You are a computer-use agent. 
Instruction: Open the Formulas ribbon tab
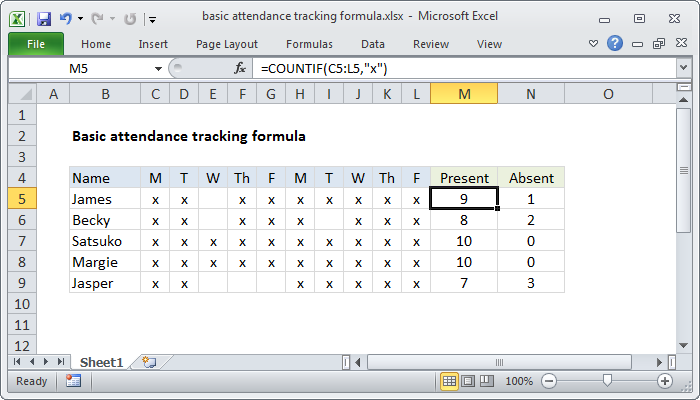309,44
